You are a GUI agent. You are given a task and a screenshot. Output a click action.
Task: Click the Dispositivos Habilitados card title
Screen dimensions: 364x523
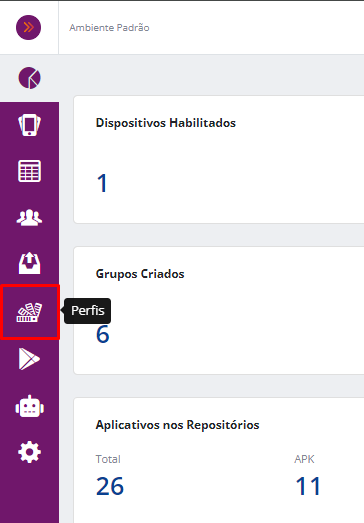tap(166, 123)
